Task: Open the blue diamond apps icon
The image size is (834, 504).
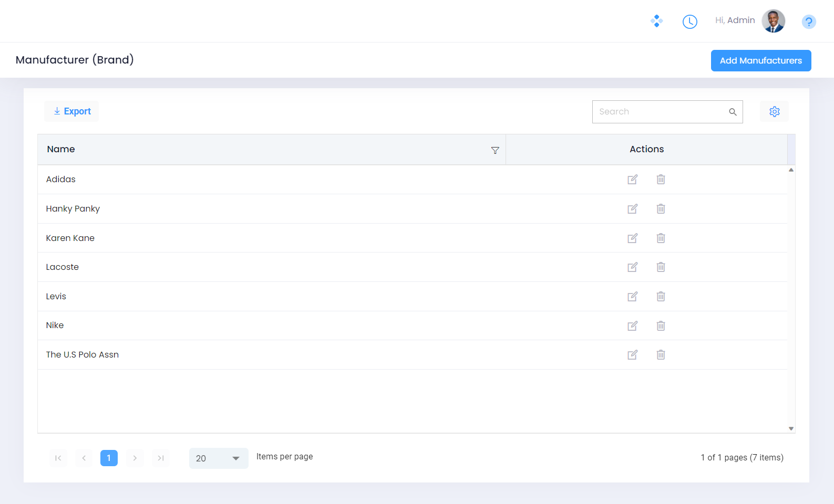Action: tap(656, 21)
